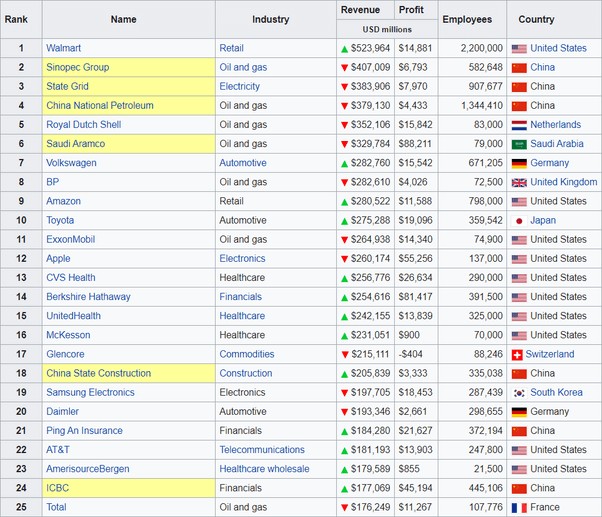Click the red down arrow beside $197,705
Viewport: 602px width, 517px height.
pos(344,393)
